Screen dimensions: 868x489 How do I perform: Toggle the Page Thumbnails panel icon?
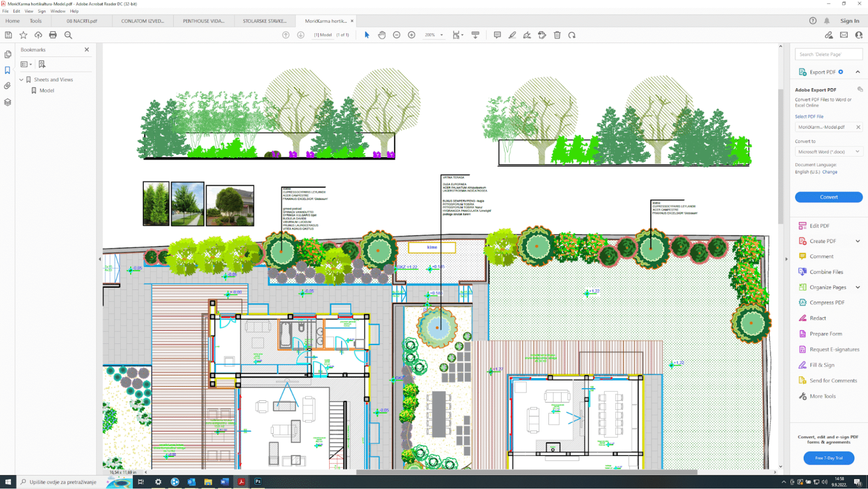pyautogui.click(x=7, y=54)
